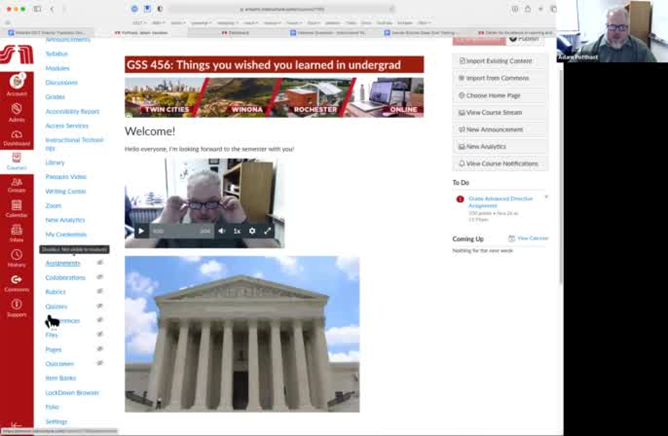Open Library in course navigation

(55, 163)
